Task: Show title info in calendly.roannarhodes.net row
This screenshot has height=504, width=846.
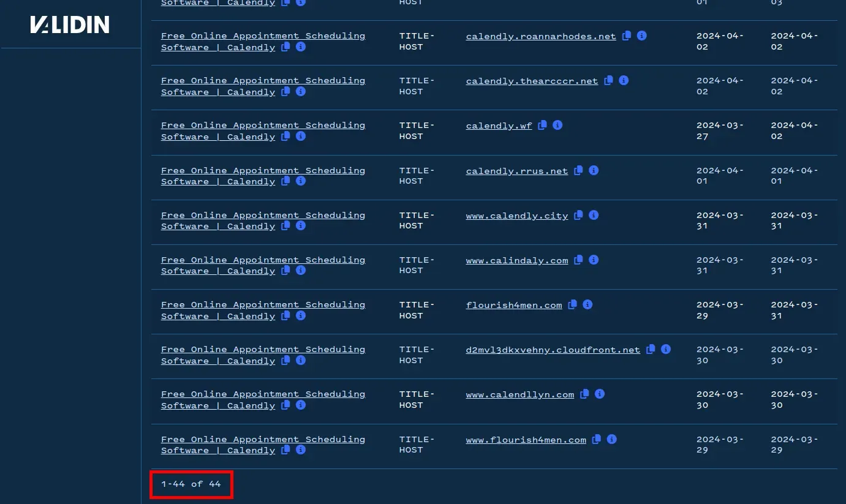Action: (x=301, y=47)
